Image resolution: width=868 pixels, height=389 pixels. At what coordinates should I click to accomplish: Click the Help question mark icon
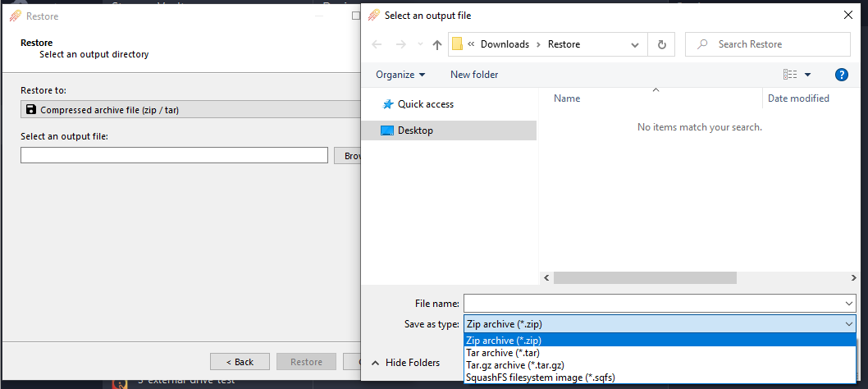click(841, 75)
